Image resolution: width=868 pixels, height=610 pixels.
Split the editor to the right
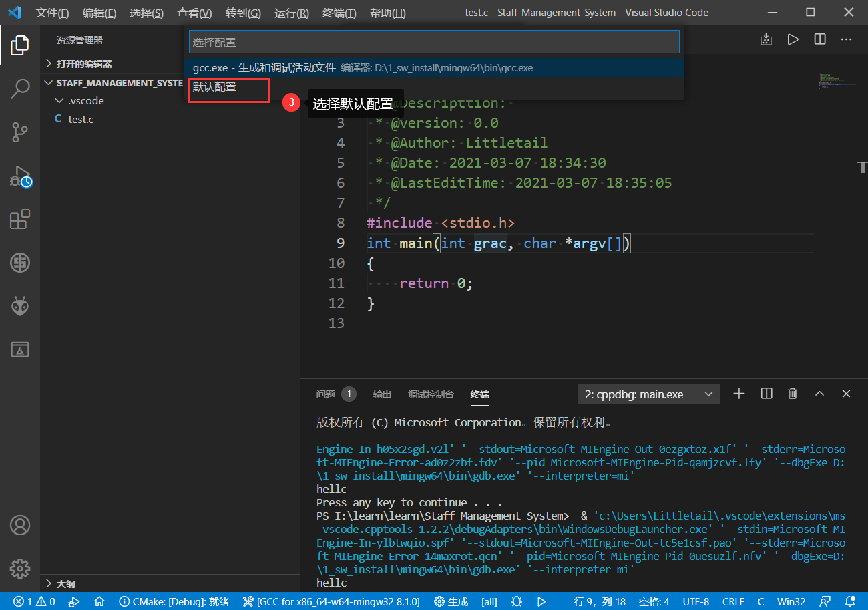click(820, 40)
